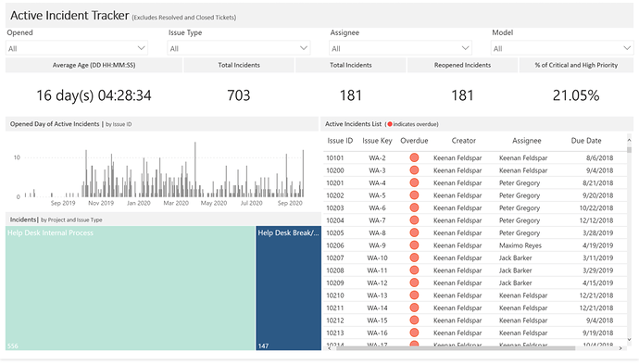Expand the Model dropdown chevron
This screenshot has height=364, width=639.
click(x=626, y=48)
